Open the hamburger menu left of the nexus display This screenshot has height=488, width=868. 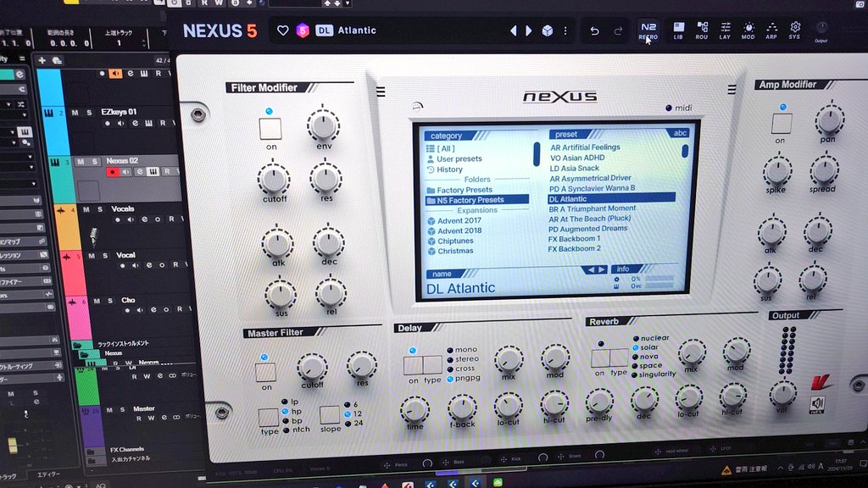click(381, 91)
